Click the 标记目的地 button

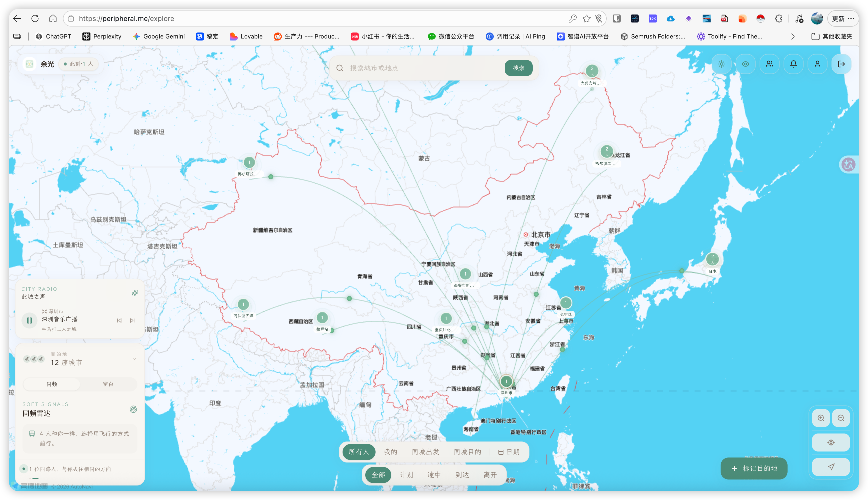(x=754, y=468)
